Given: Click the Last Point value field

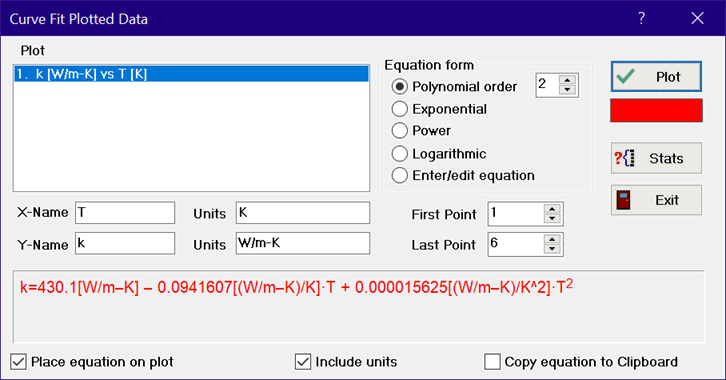Looking at the screenshot, I should coord(515,244).
